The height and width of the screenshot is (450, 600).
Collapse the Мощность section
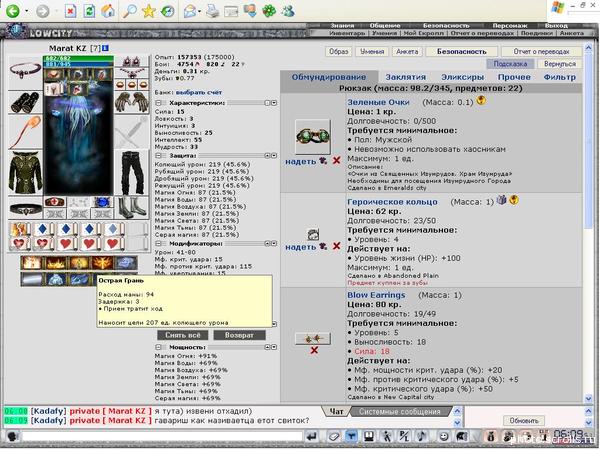coord(158,347)
